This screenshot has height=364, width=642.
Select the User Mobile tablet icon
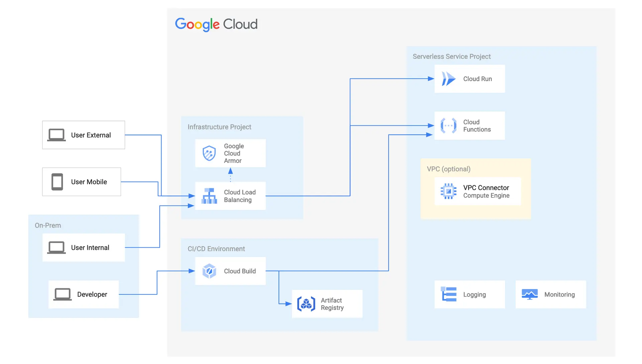57,182
